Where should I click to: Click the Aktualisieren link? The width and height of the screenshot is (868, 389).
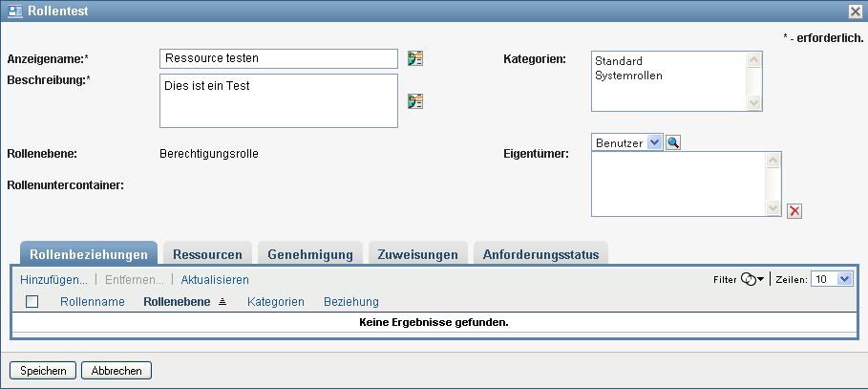click(x=215, y=280)
